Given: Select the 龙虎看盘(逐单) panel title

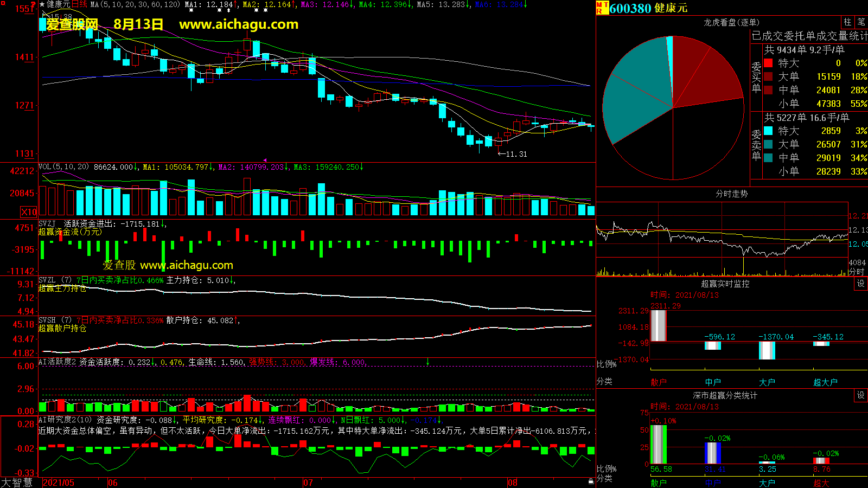Looking at the screenshot, I should 731,22.
